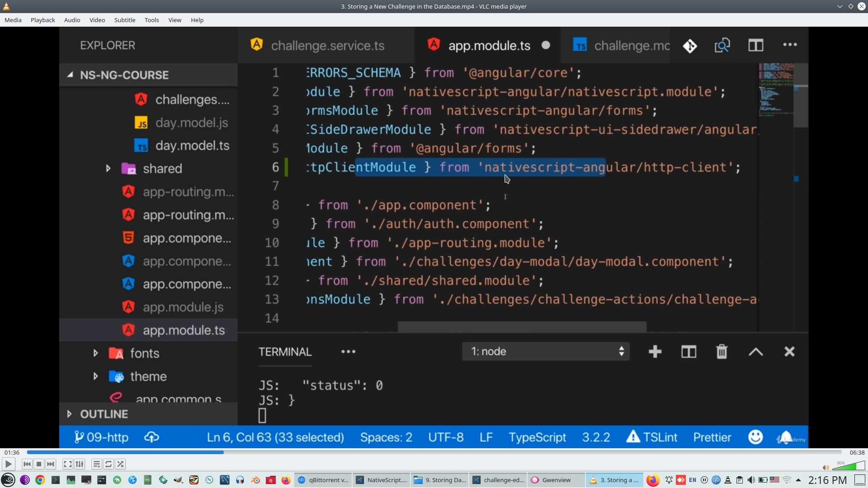Skip to next media track

click(51, 464)
